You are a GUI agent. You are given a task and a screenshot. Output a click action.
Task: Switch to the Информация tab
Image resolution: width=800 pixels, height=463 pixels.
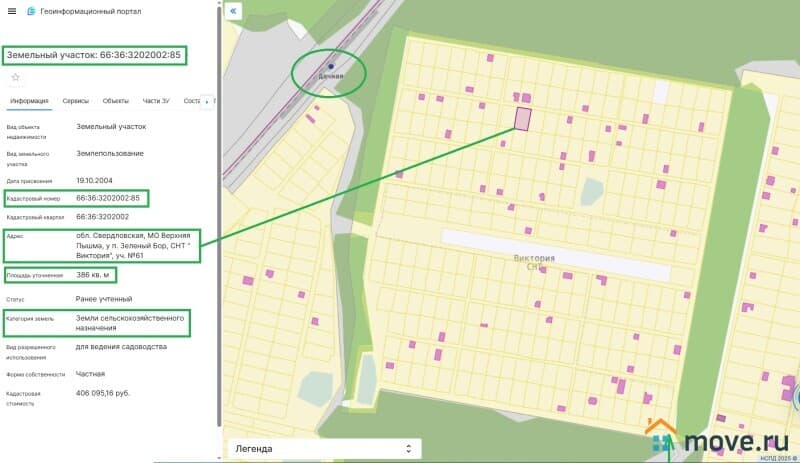pyautogui.click(x=30, y=101)
